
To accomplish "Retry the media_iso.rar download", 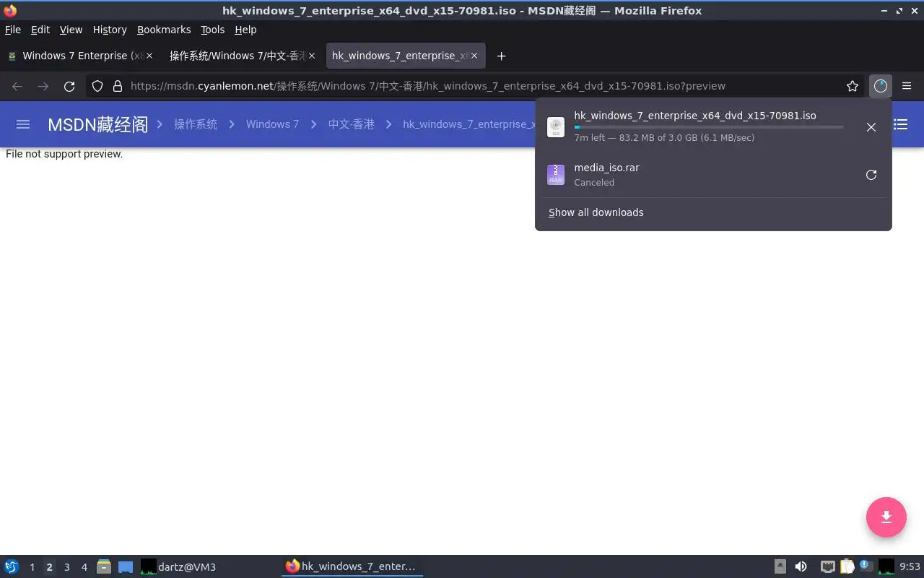I will coord(871,175).
